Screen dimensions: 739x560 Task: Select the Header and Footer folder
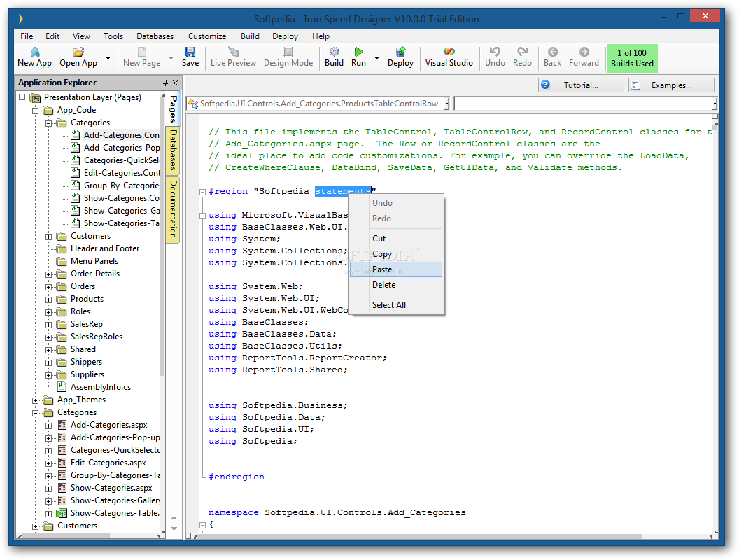click(x=105, y=248)
